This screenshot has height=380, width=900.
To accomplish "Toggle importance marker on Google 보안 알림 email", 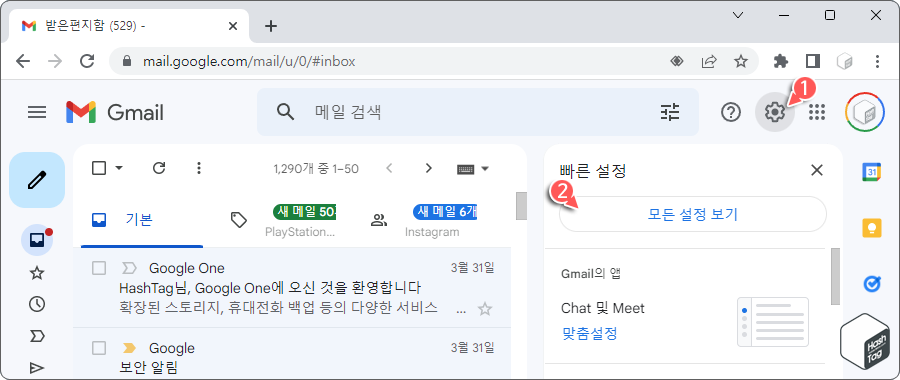I will tap(129, 348).
